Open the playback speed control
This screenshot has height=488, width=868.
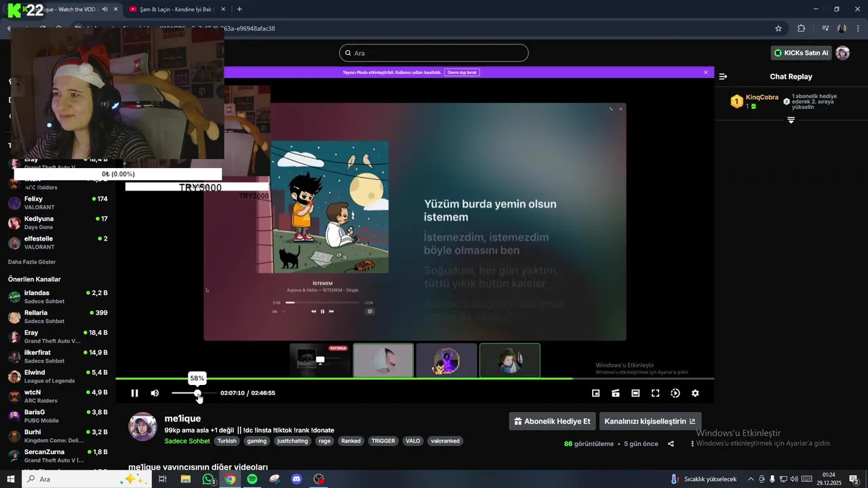click(675, 393)
